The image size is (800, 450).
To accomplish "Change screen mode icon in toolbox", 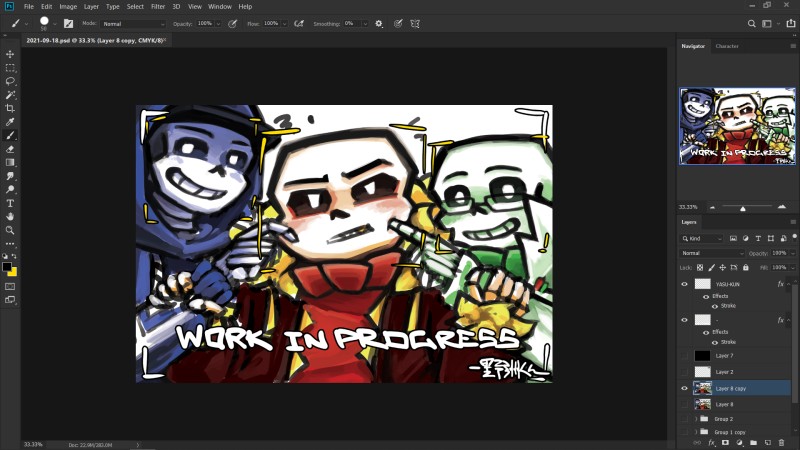I will [x=10, y=300].
